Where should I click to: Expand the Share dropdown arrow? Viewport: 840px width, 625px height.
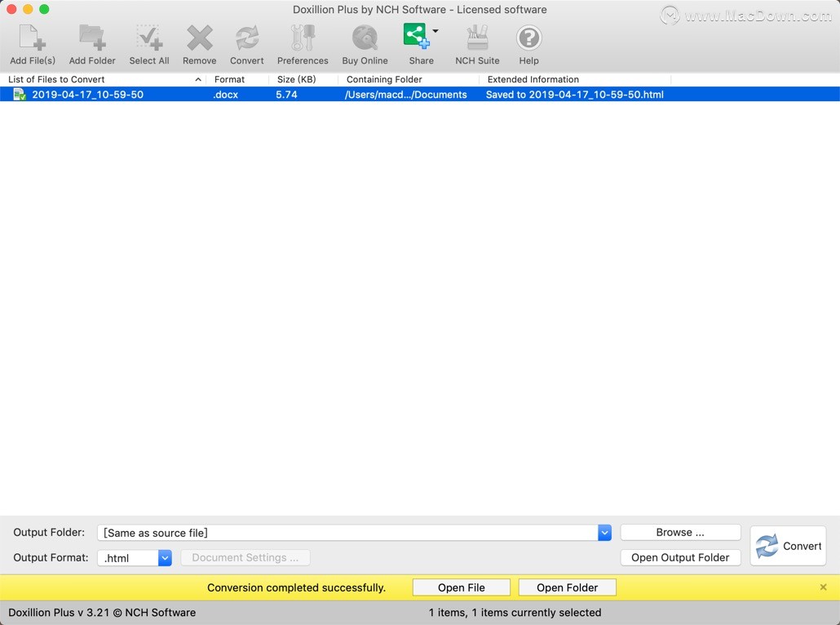pyautogui.click(x=435, y=31)
